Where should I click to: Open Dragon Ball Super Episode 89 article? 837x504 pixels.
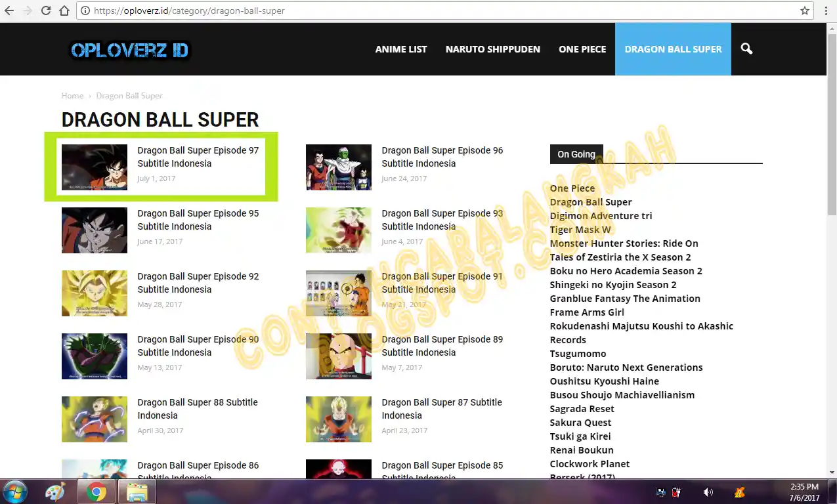click(442, 346)
